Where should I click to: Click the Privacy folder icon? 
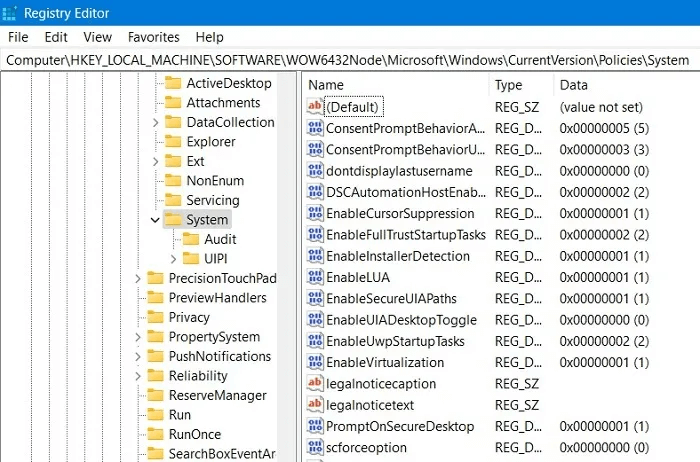pos(155,317)
